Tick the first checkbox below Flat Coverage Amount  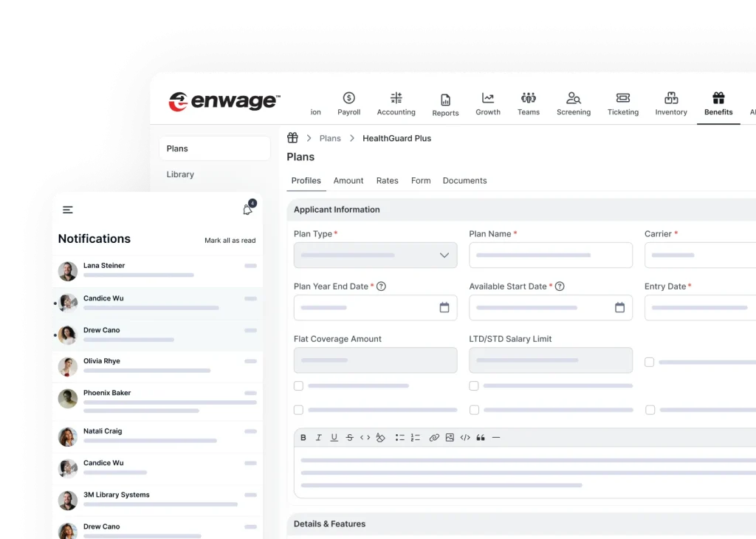tap(298, 385)
